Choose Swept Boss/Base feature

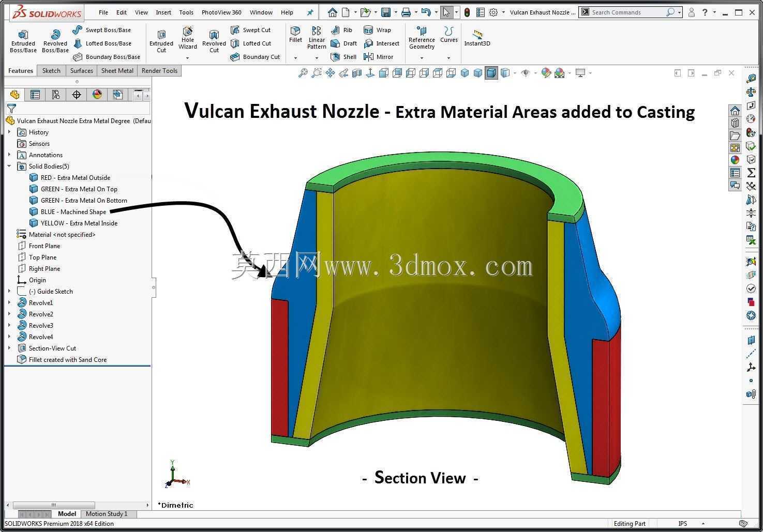(x=102, y=30)
